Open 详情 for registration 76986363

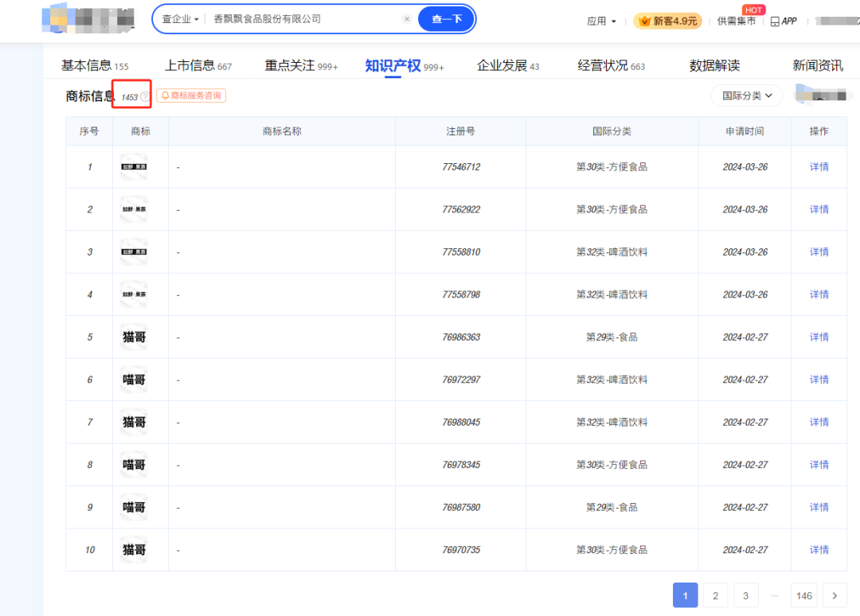[x=819, y=337]
